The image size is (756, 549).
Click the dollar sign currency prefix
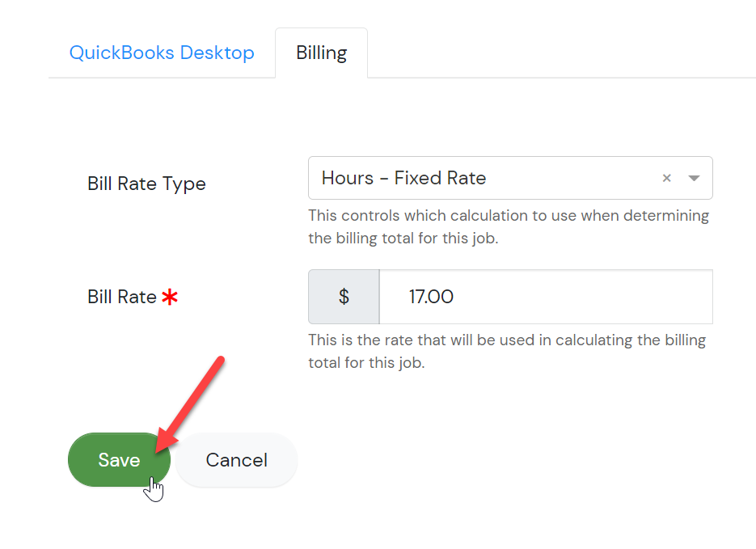[344, 297]
